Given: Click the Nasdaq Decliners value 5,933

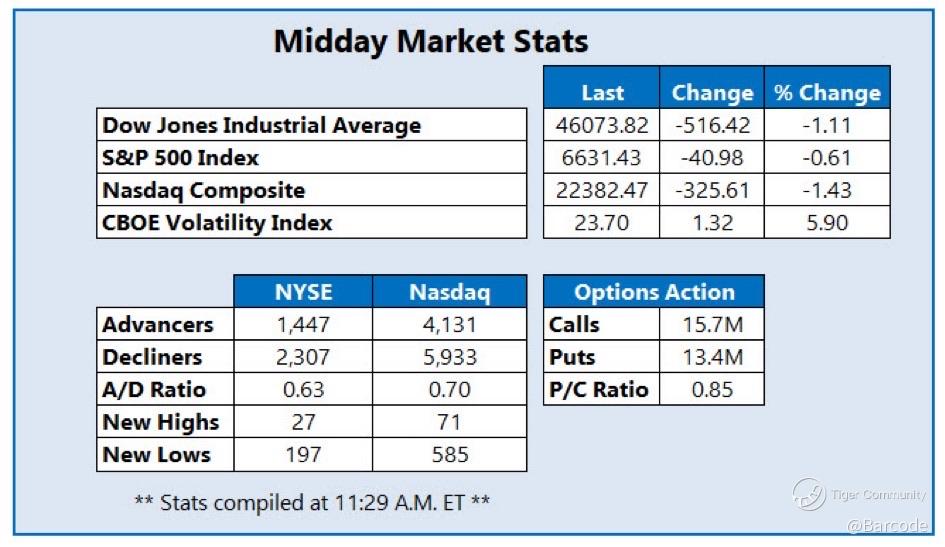Looking at the screenshot, I should (448, 357).
